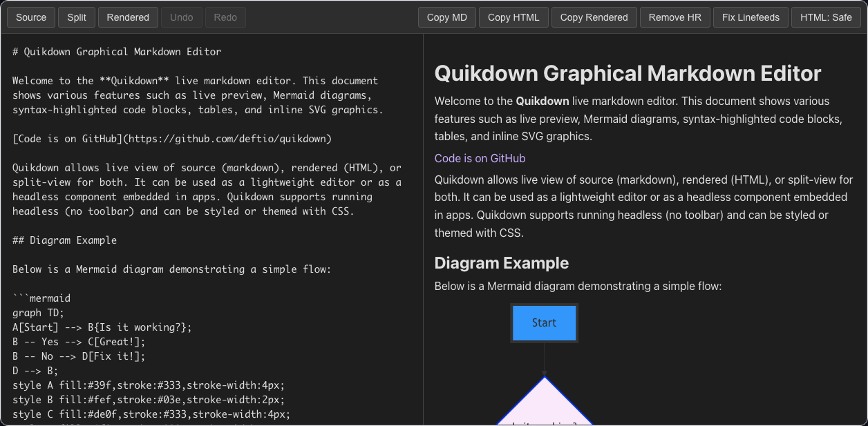868x426 pixels.
Task: Click the Copy Rendered button
Action: click(594, 17)
